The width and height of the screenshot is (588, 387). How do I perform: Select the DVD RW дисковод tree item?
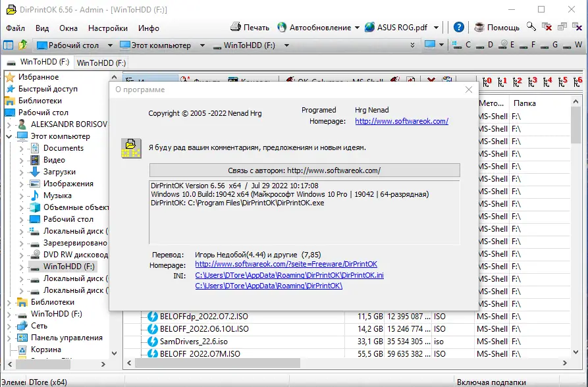[75, 255]
